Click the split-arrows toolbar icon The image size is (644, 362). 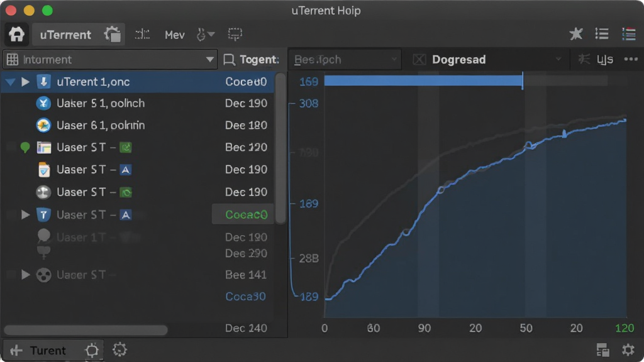tap(143, 35)
